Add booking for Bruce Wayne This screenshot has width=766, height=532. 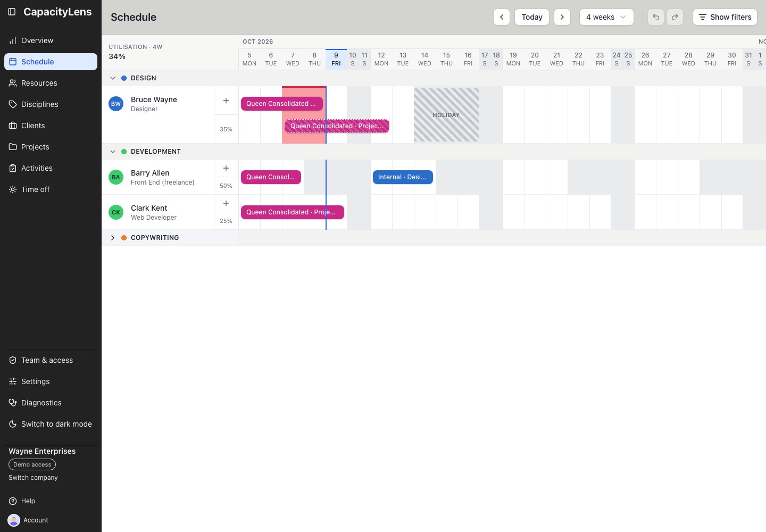(226, 101)
